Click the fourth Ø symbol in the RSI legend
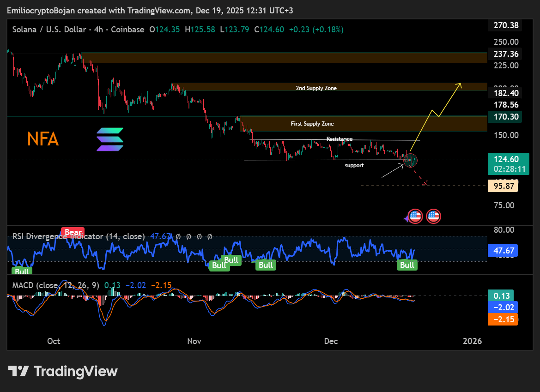Screen dimensions: 540x392 click(x=210, y=236)
